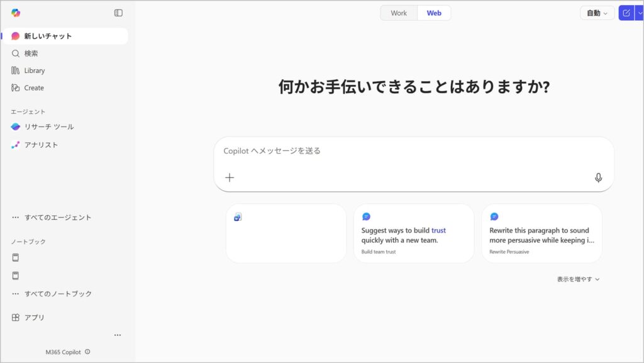Open the first notebook icon under ノートブック
The image size is (644, 363).
(x=16, y=257)
